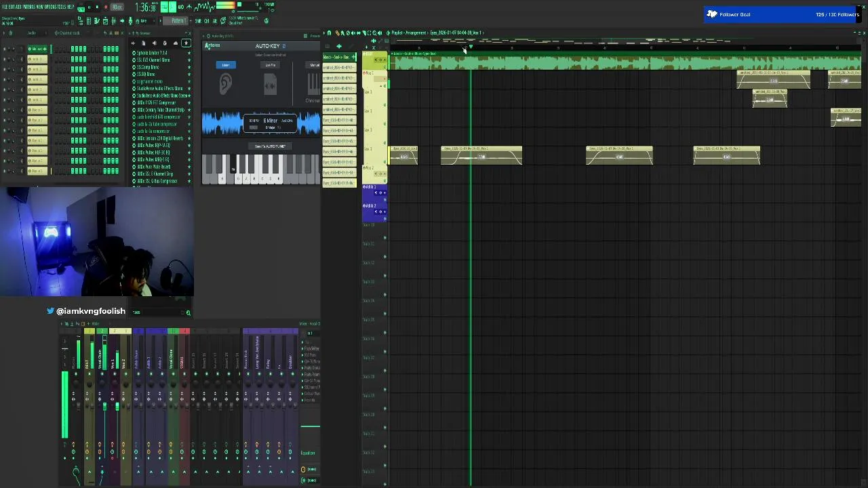This screenshot has height=488, width=868.
Task: Click the ear icon in Auto-Key
Action: coord(226,84)
